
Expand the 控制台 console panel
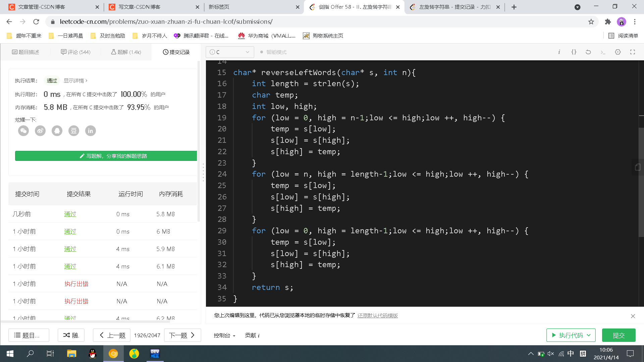pos(224,336)
